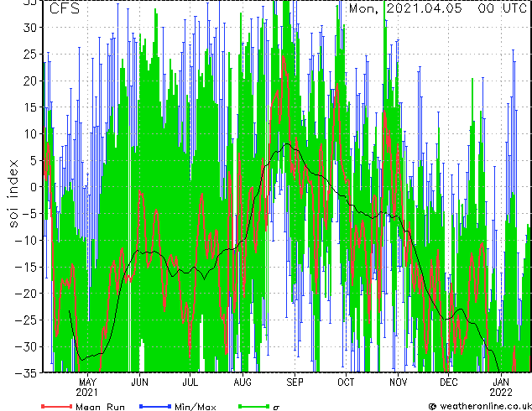Image resolution: width=532 pixels, height=411 pixels.
Task: Click the y-axis value -30
Action: point(27,346)
